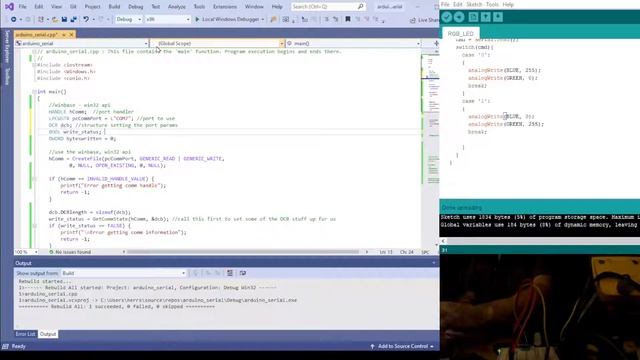
Task: Click the Open File folder icon in toolbar
Action: pos(55,19)
